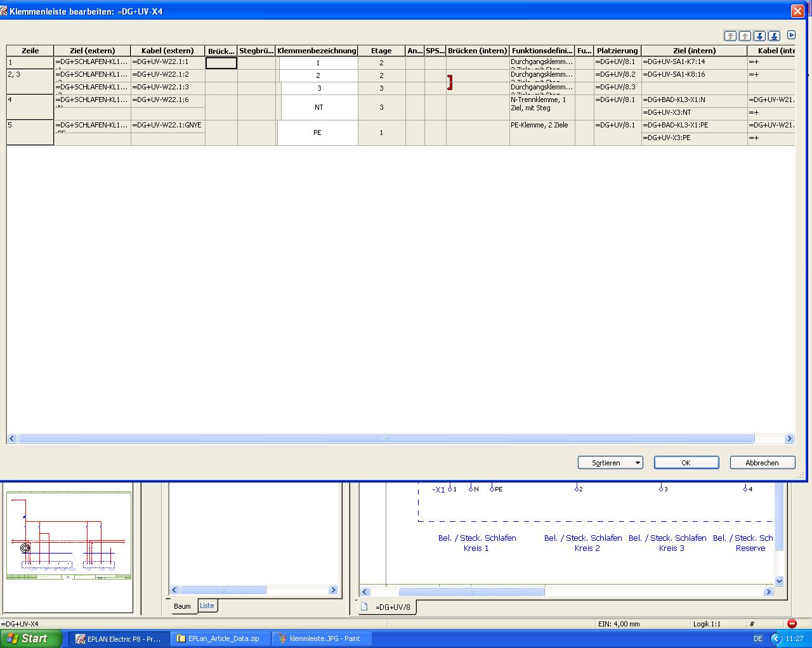Click the EIN: 4,00 mm status entry
812x648 pixels.
coord(619,624)
